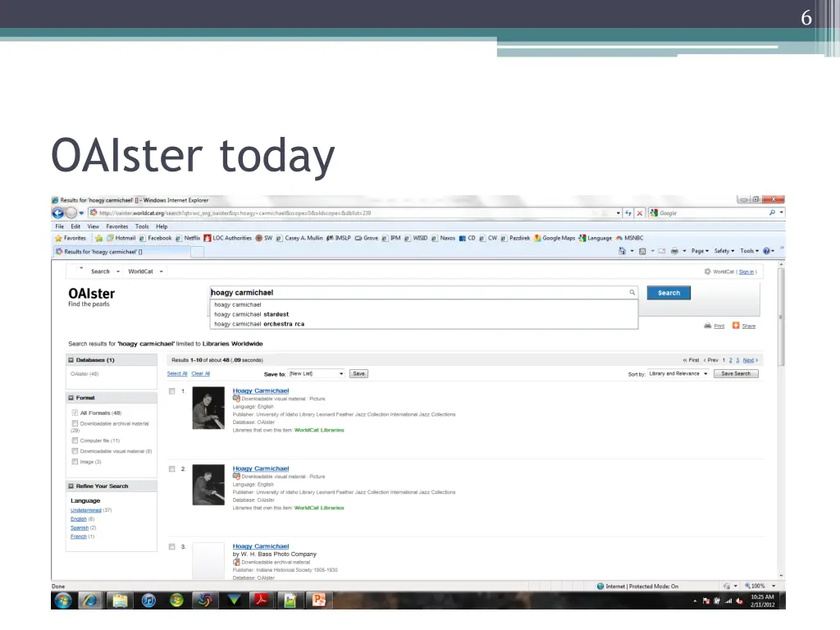Click the Save button next to New List

point(359,373)
